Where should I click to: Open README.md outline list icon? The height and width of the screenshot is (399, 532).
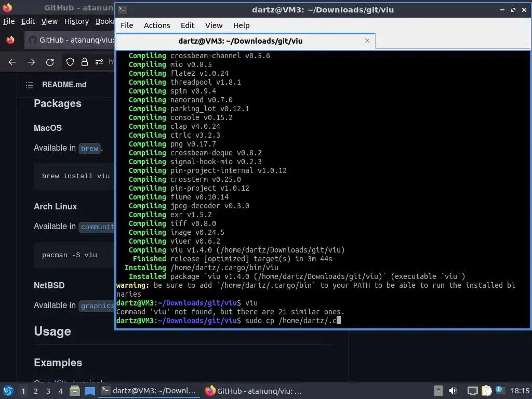click(30, 85)
